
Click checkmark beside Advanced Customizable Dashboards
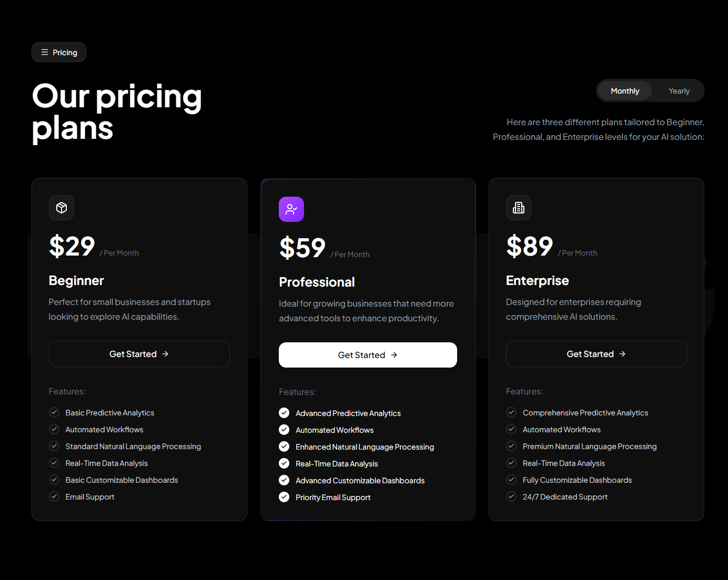pos(284,480)
